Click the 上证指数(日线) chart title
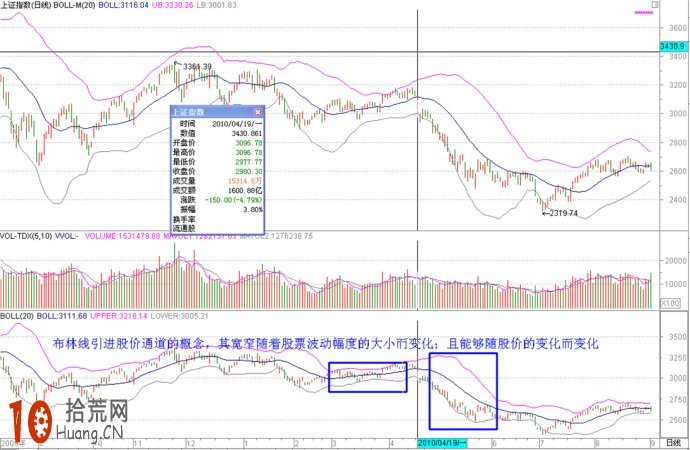The width and height of the screenshot is (690, 450). coord(26,5)
